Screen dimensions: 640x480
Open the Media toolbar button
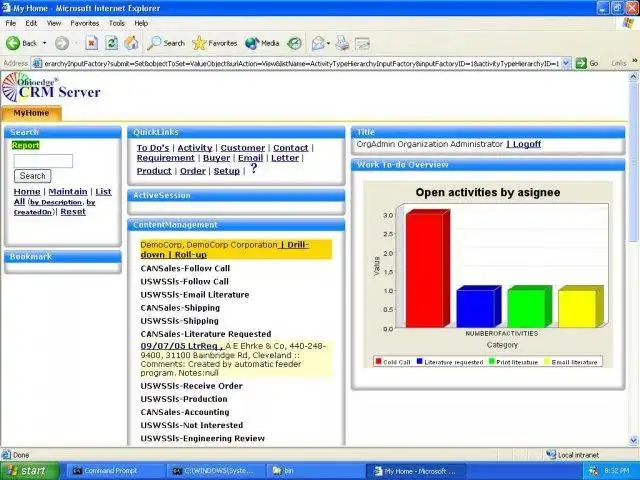click(x=262, y=43)
